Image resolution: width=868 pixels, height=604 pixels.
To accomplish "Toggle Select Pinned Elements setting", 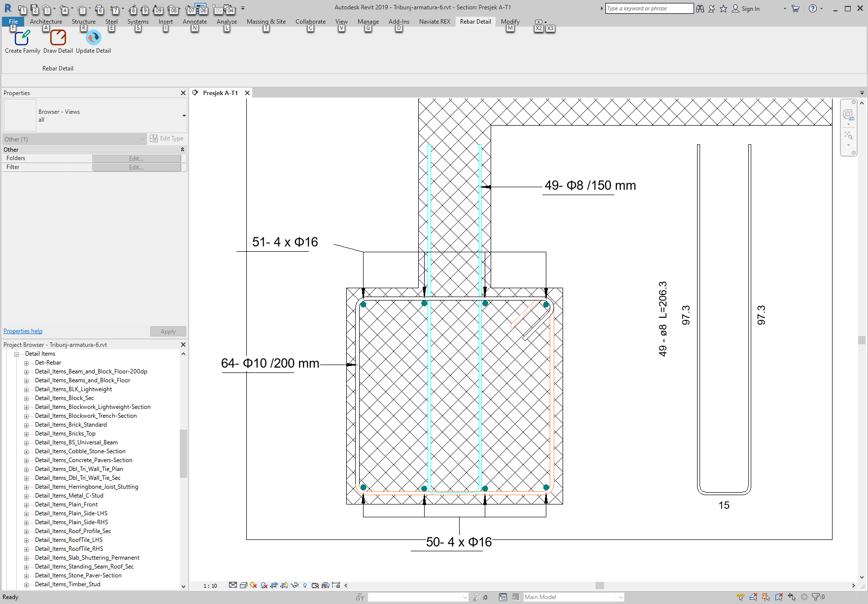I will tap(765, 597).
